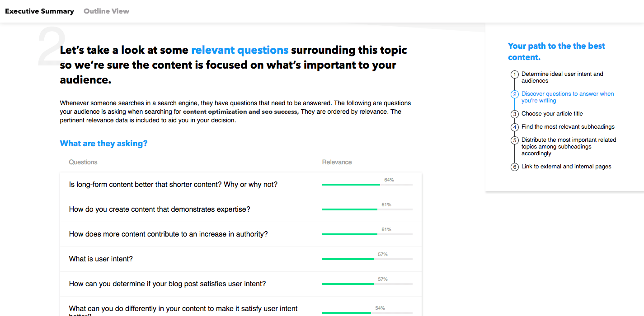Sort by the Relevance column header
This screenshot has height=316, width=644.
337,162
